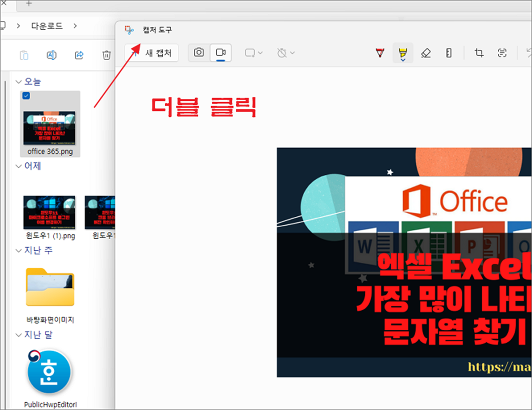The height and width of the screenshot is (410, 532).
Task: Collapse the 오늘 group
Action: pyautogui.click(x=18, y=81)
